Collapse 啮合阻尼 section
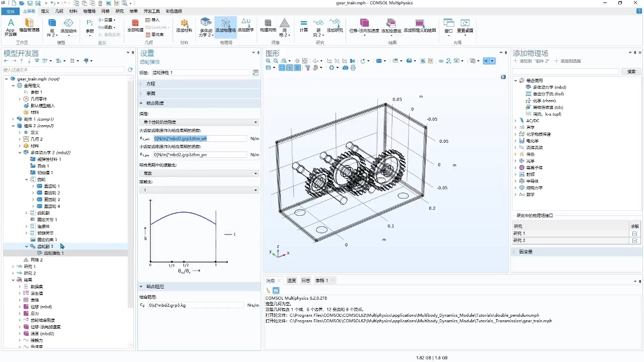Viewport: 644px width, 362px height. tap(200, 287)
